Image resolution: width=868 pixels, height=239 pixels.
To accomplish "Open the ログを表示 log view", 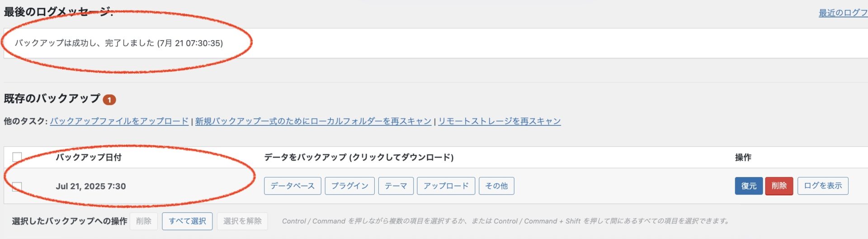I will (x=823, y=186).
